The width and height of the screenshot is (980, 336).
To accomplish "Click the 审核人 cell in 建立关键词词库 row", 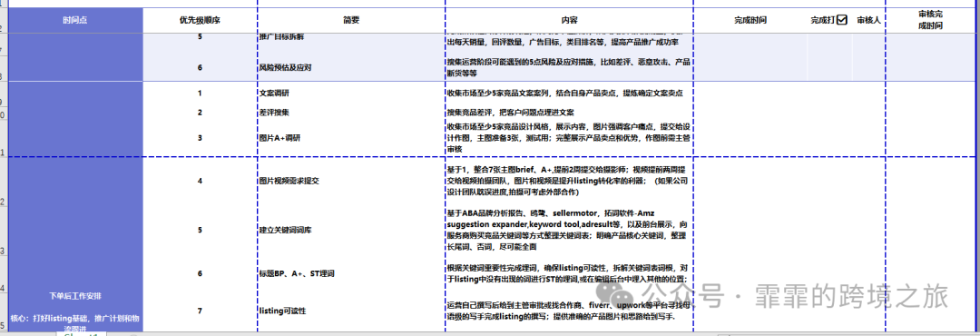I will [x=868, y=230].
